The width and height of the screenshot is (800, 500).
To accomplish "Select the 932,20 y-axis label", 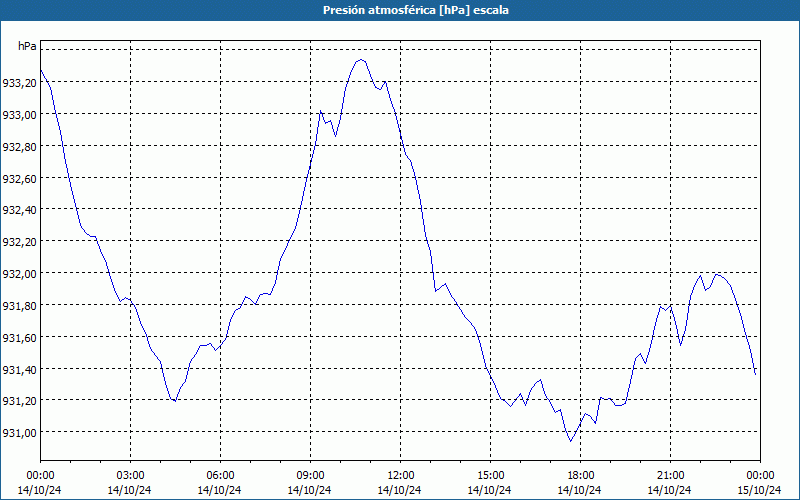I will pyautogui.click(x=20, y=241).
